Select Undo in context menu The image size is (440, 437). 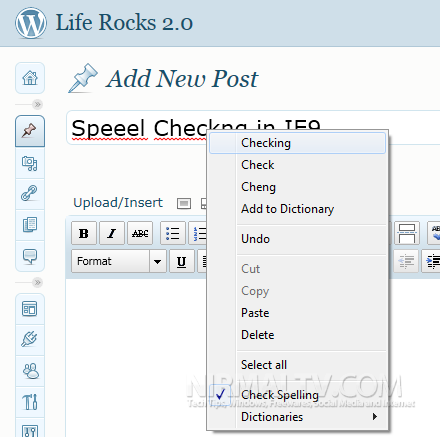click(x=297, y=239)
